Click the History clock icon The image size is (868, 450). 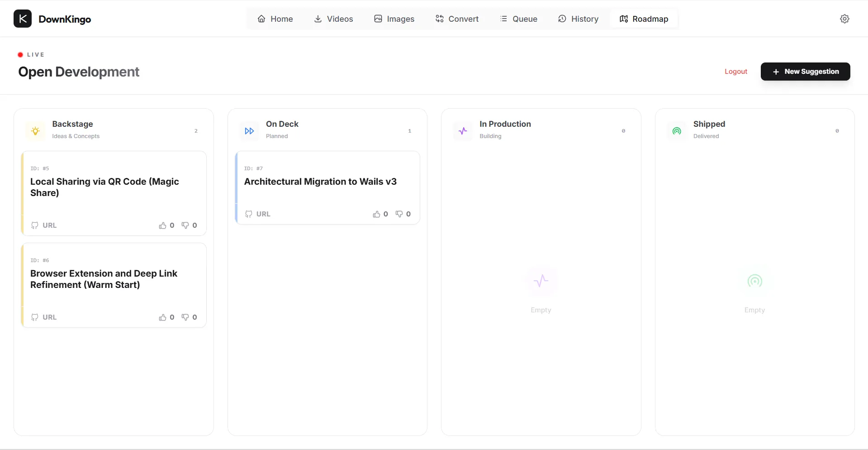pyautogui.click(x=562, y=19)
